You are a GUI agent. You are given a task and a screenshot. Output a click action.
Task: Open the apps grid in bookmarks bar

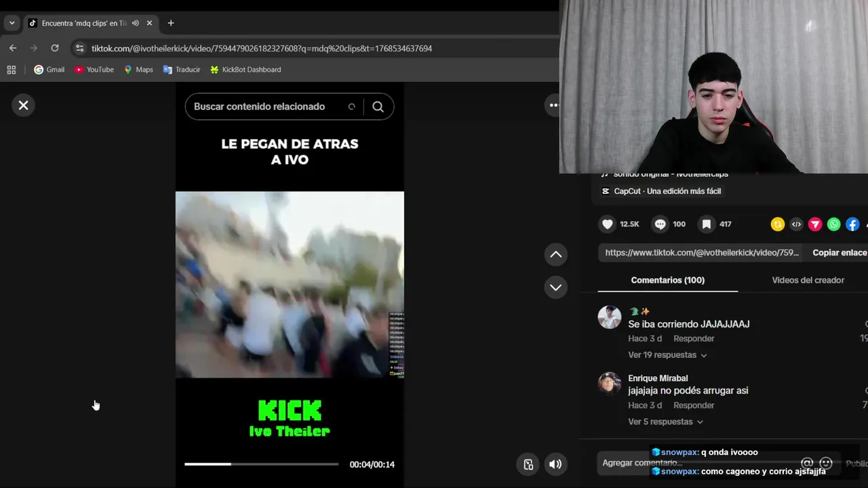(x=12, y=70)
